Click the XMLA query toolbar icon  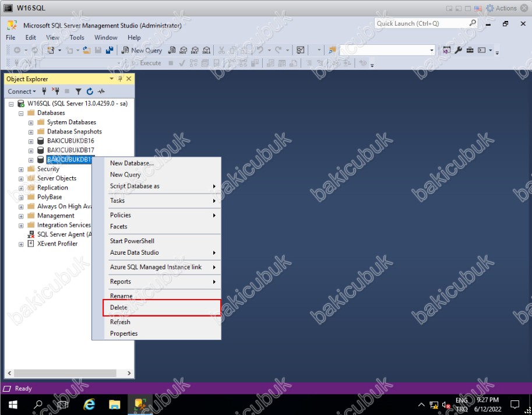click(206, 50)
